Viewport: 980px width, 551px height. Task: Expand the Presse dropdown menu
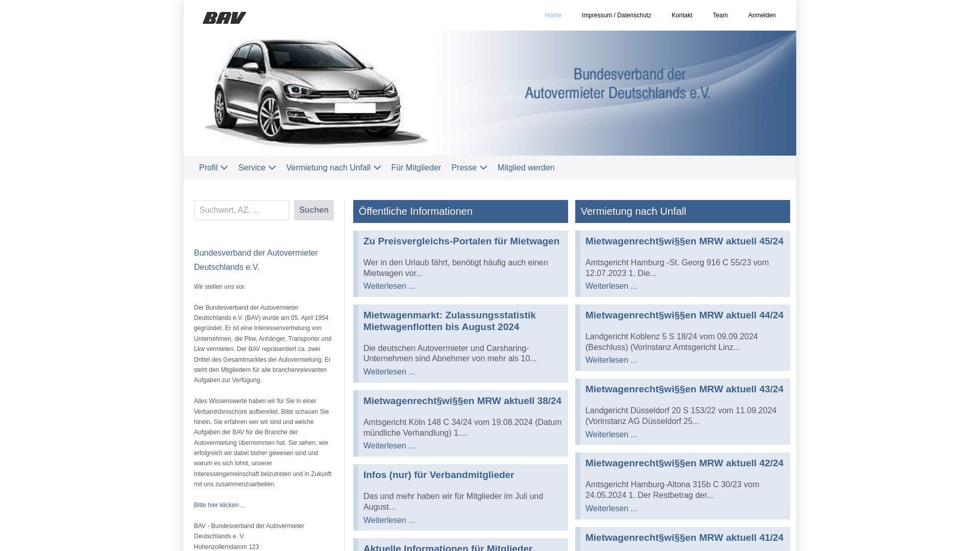[x=469, y=168]
